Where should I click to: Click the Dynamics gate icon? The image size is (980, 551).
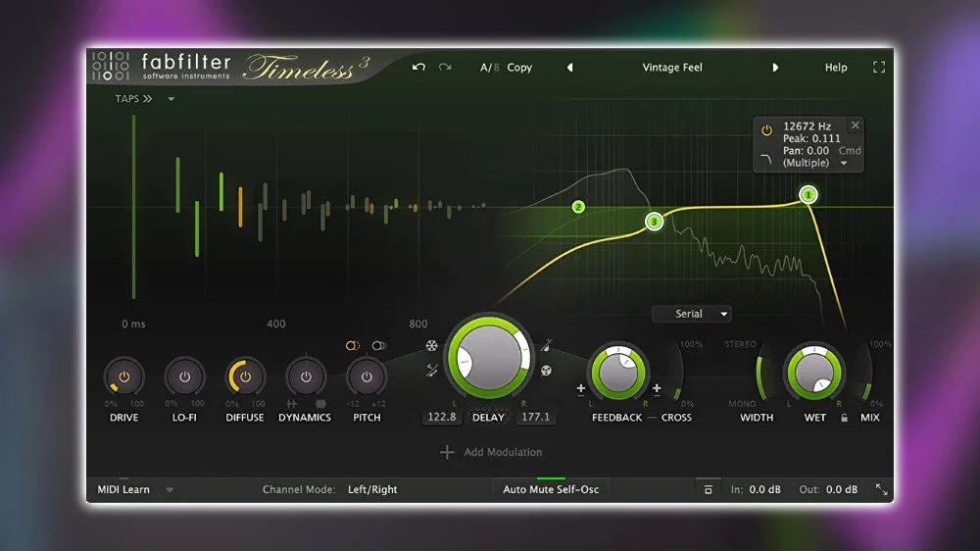291,404
